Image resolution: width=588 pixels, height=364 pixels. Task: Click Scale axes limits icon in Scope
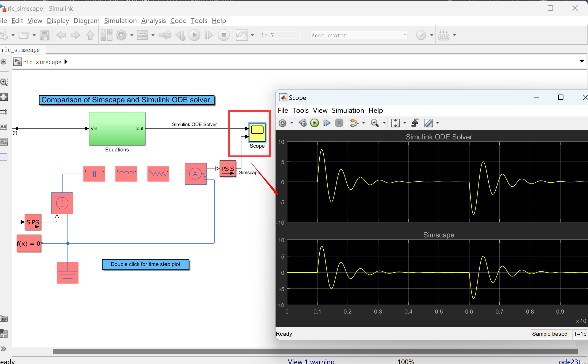(395, 123)
